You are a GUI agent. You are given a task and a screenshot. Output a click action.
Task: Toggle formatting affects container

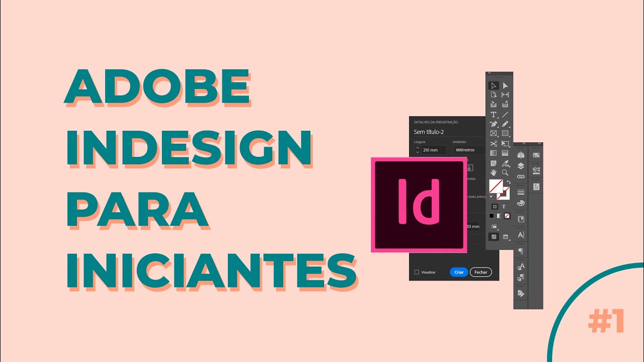[495, 207]
